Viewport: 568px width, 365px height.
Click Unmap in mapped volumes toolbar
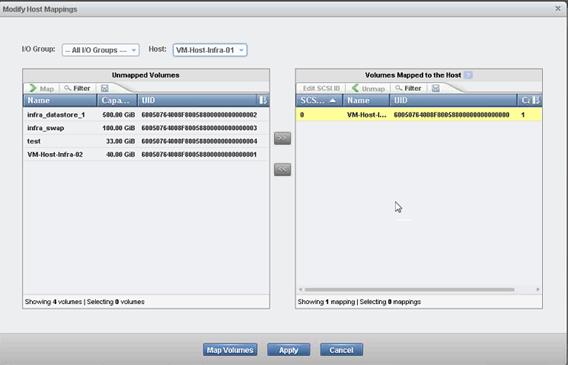click(x=368, y=88)
